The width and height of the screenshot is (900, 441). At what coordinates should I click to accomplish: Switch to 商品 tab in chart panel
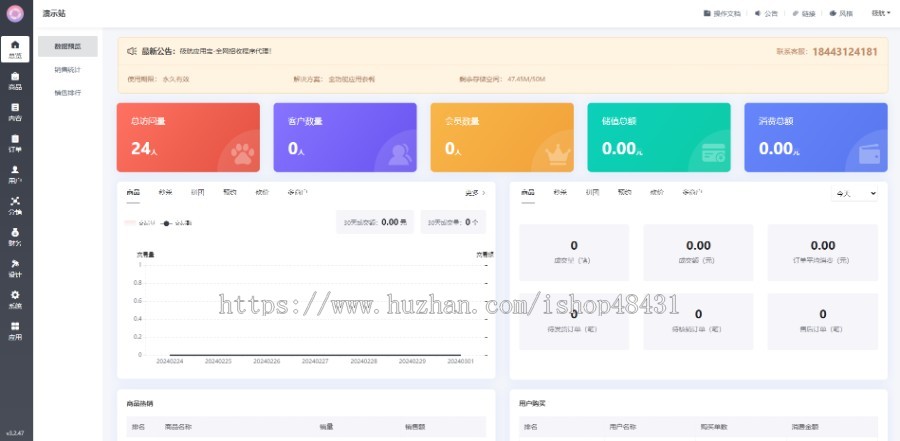click(133, 192)
